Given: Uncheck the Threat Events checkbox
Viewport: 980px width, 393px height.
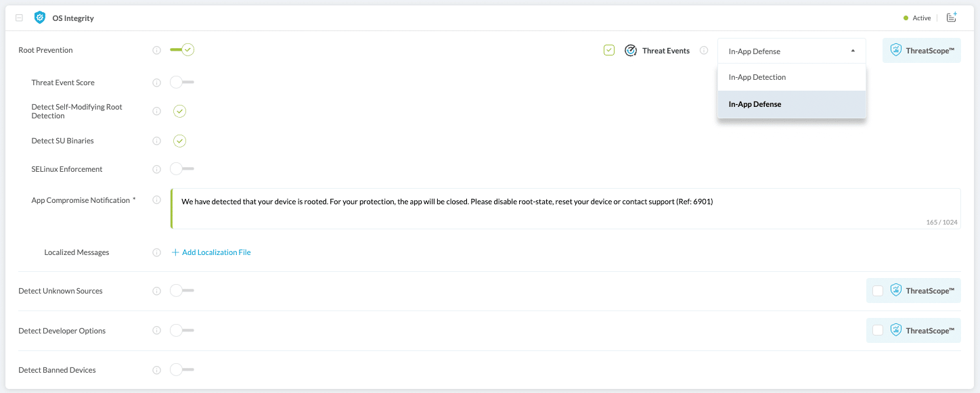Looking at the screenshot, I should (609, 50).
